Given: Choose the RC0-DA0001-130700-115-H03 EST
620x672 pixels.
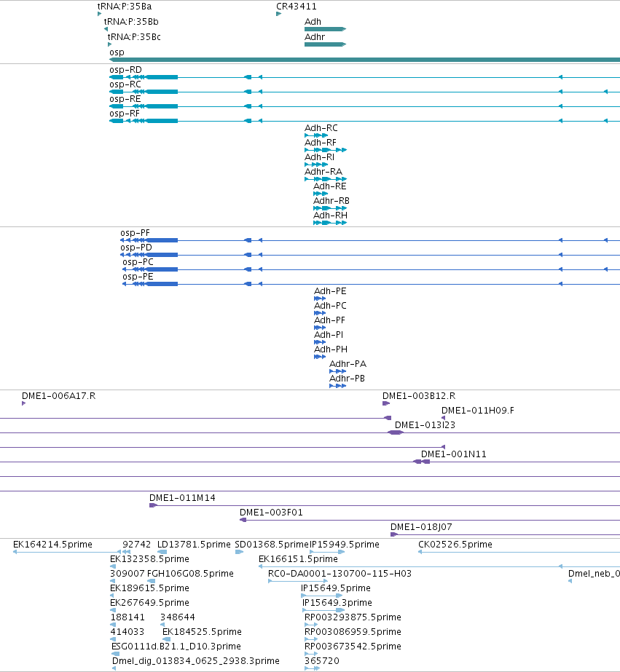Looking at the screenshot, I should tap(340, 574).
